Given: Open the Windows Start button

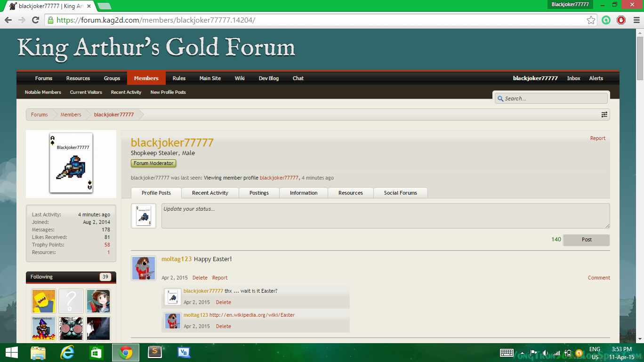Looking at the screenshot, I should coord(11,353).
